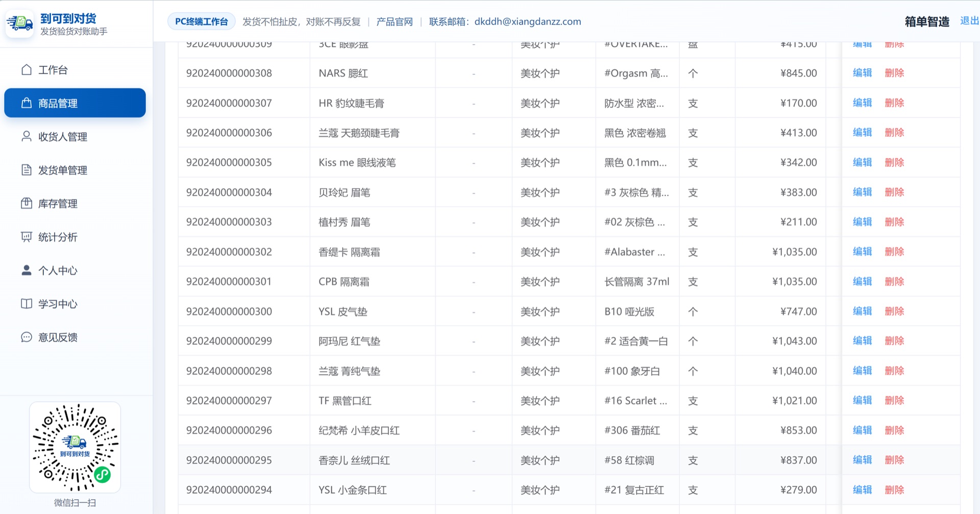Click the 收货人管理 person icon
Image resolution: width=980 pixels, height=514 pixels.
click(x=27, y=136)
